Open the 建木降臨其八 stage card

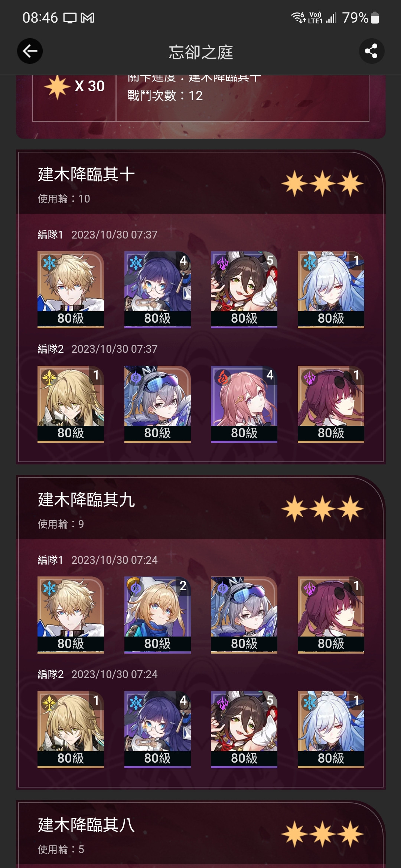tap(200, 835)
